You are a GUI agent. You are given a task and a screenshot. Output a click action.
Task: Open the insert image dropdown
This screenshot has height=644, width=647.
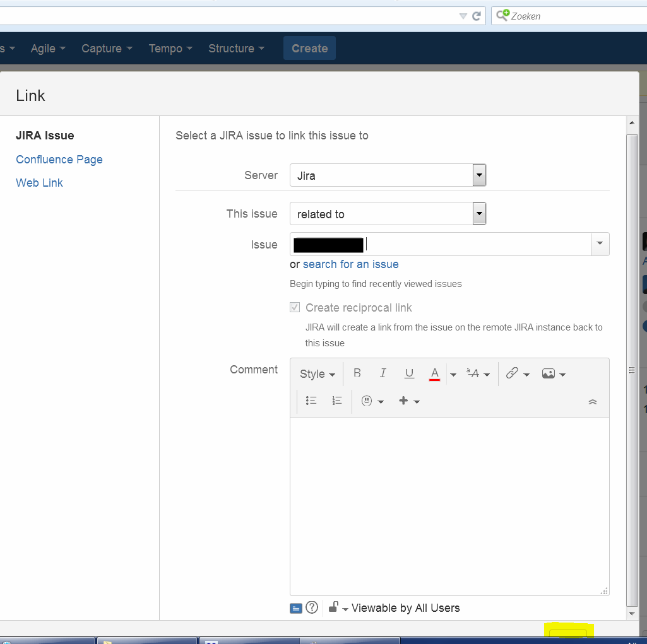point(554,373)
